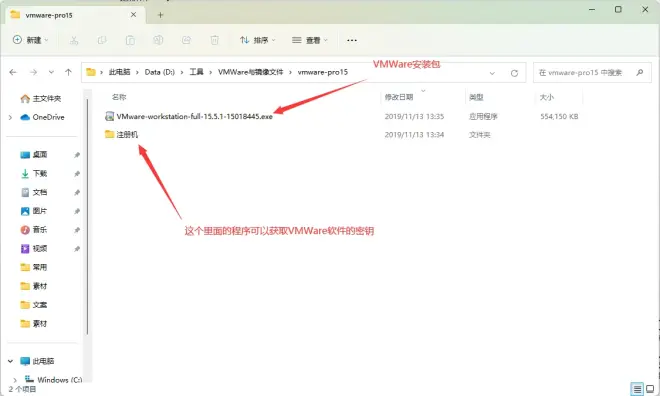
Task: Add a new tab with plus
Action: pos(160,15)
